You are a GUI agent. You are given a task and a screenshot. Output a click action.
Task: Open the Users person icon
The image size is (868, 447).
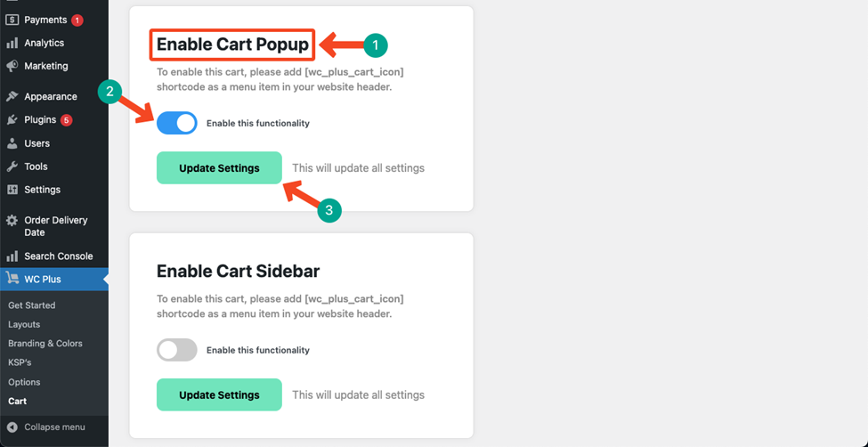[12, 143]
